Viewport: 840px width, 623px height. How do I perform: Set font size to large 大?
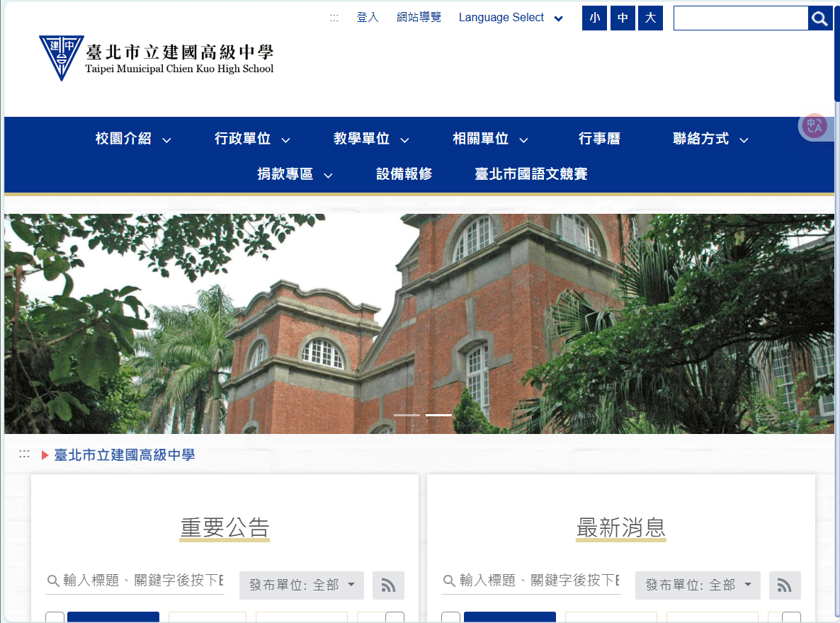tap(650, 18)
